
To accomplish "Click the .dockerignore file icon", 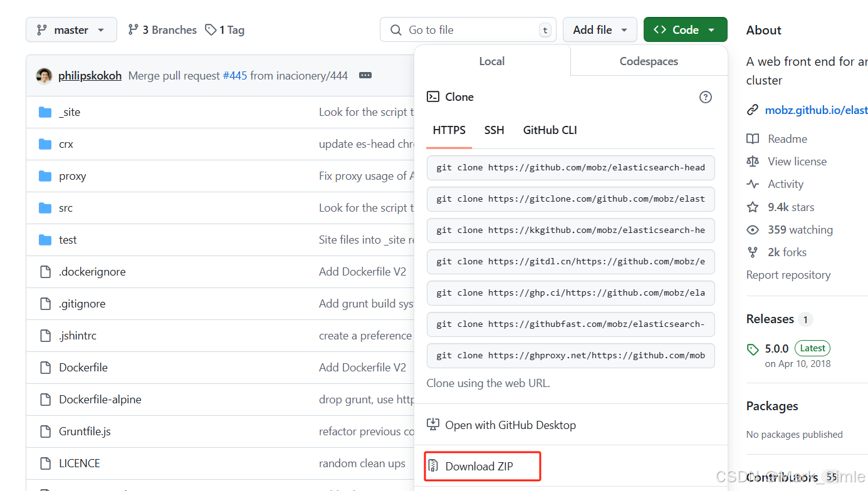I will click(x=45, y=272).
